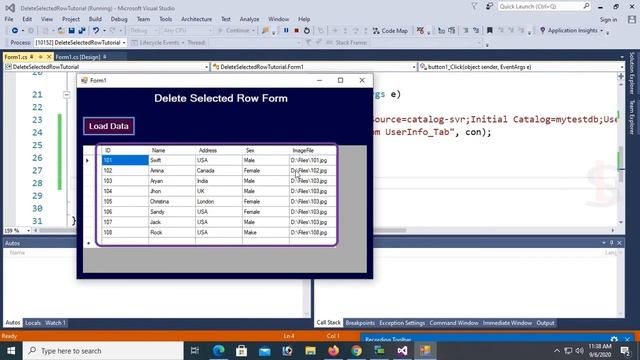Open the Team Explorer side tab

tap(632, 117)
